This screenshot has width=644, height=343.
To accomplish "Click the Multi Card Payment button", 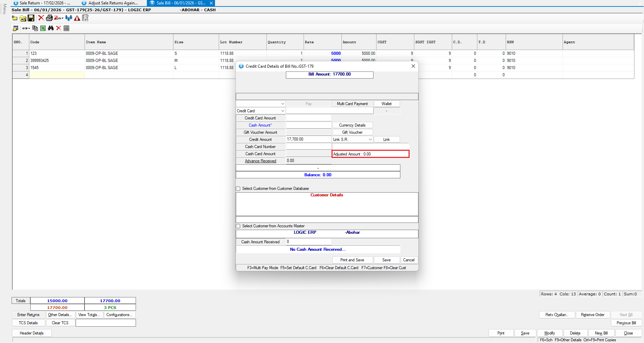I will [352, 104].
